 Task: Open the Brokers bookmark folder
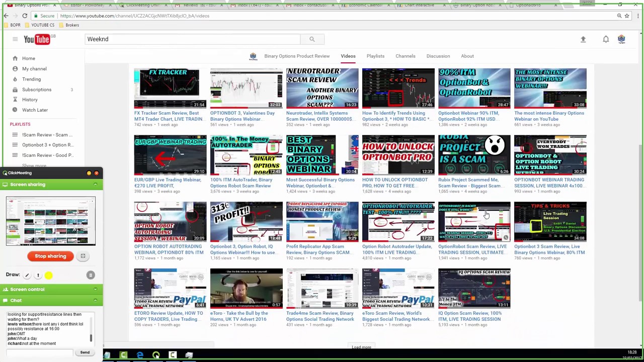coord(69,25)
